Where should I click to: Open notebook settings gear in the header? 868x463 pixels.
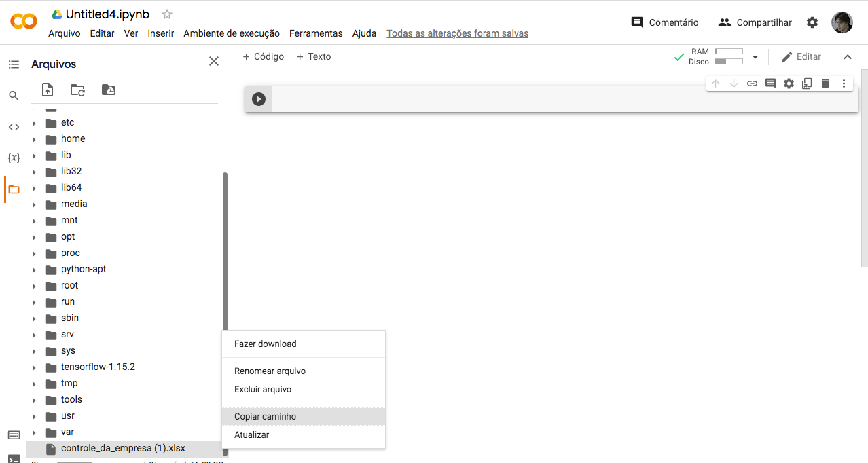(x=812, y=22)
